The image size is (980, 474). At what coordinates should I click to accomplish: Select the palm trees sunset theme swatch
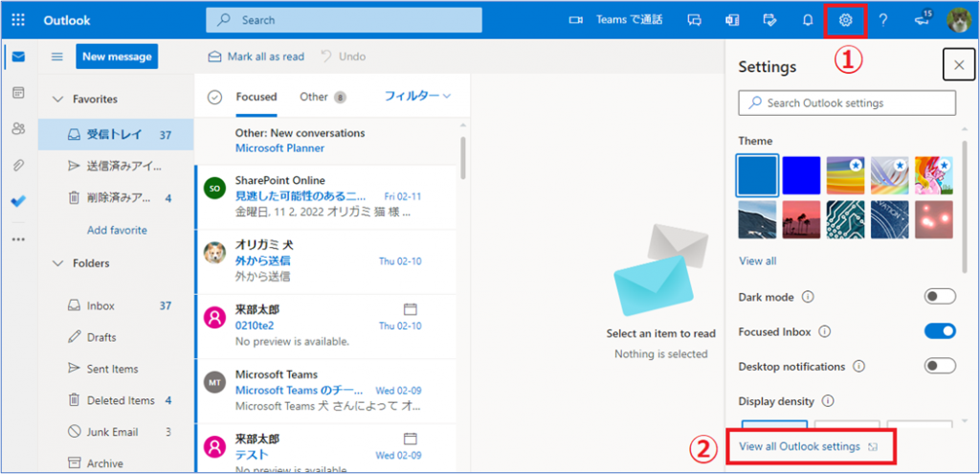[801, 219]
